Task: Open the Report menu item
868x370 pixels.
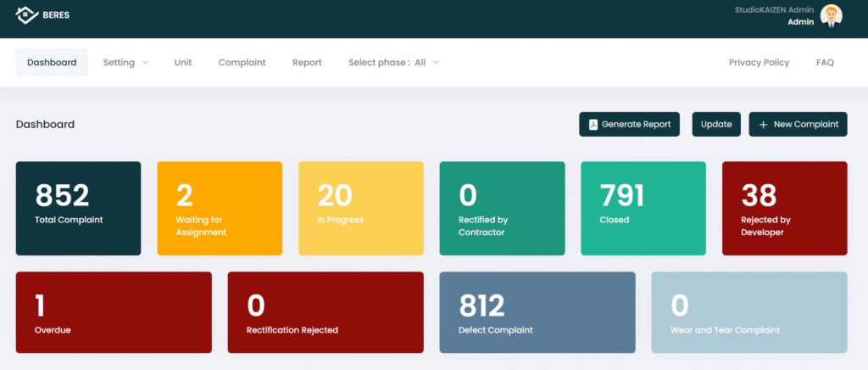Action: click(307, 63)
